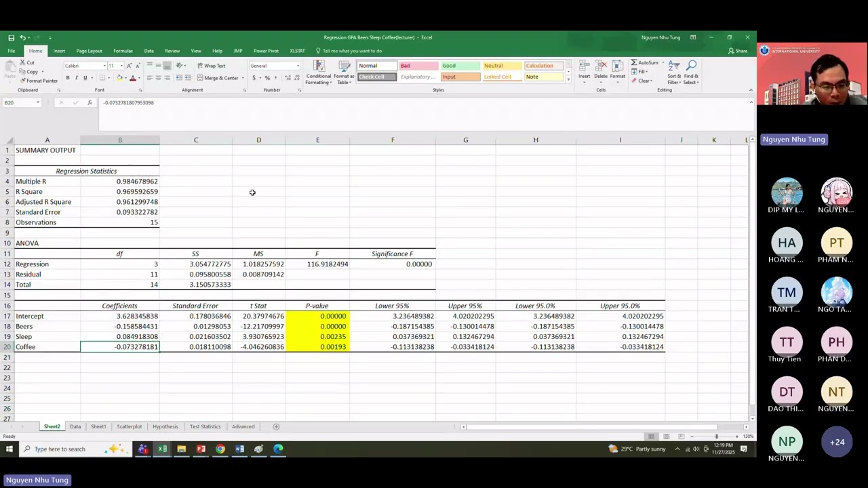Open PowerPoint from the taskbar
868x488 pixels.
pyautogui.click(x=201, y=449)
